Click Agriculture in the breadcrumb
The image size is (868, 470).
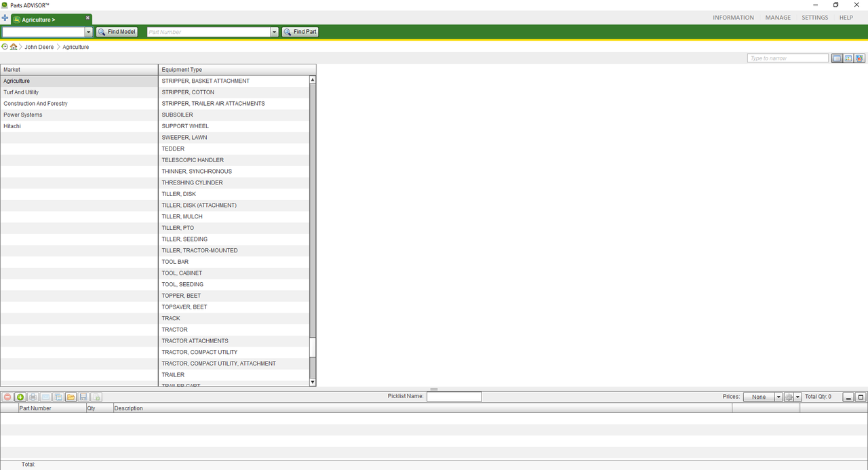tap(76, 47)
